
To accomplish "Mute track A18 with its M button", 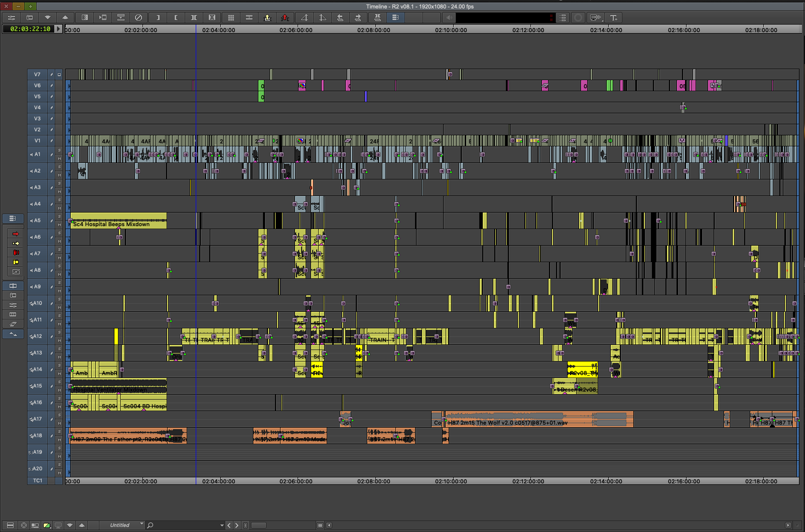I will [x=59, y=440].
